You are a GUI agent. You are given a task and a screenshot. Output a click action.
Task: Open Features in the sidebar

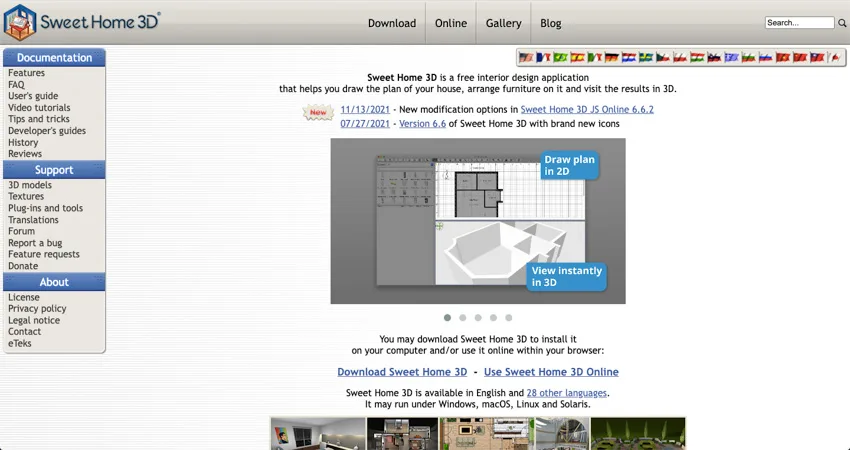coord(27,73)
